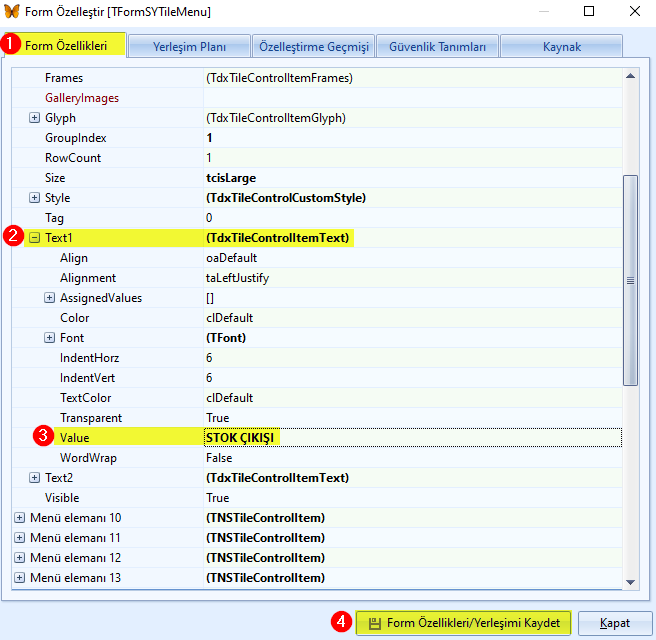The image size is (656, 640).
Task: Edit the Value field containing STOK ÇIKIŞI
Action: coord(410,438)
